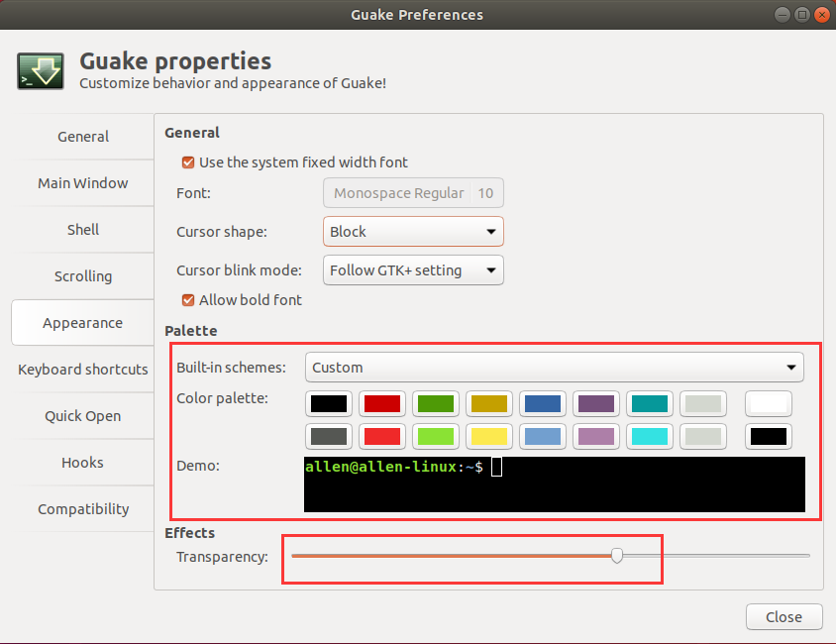Pick the mustard yellow palette swatch
This screenshot has width=836, height=644.
coord(489,403)
